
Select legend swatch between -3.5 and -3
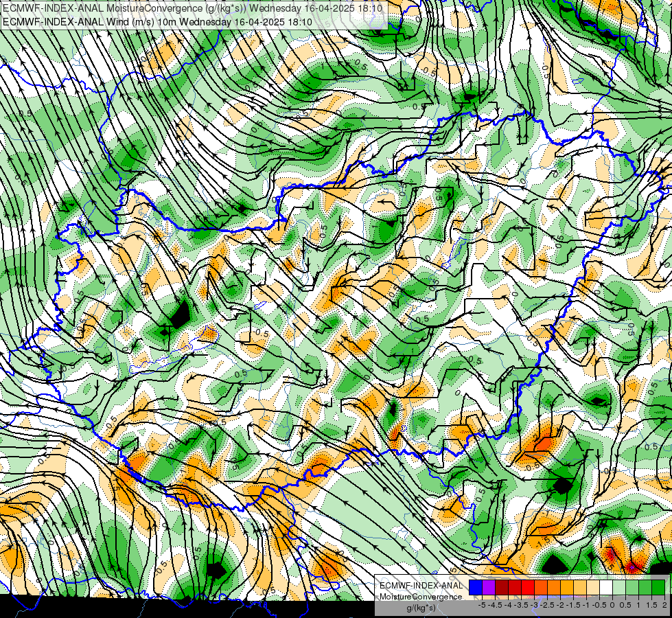(528, 588)
